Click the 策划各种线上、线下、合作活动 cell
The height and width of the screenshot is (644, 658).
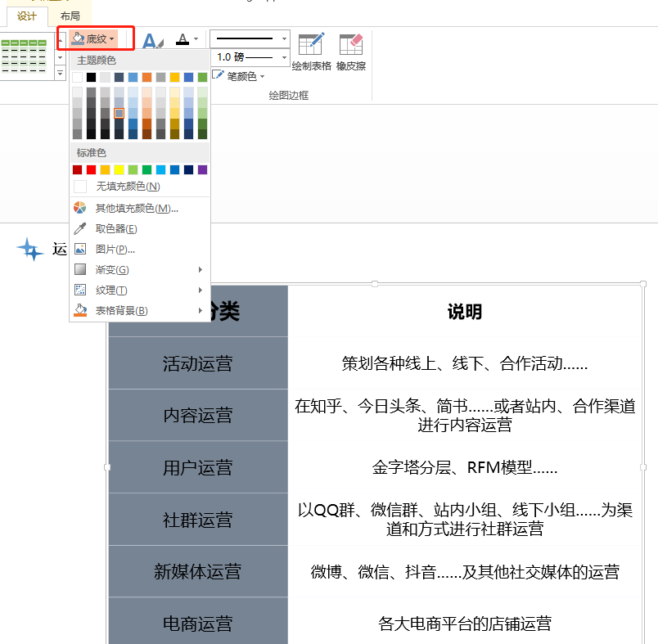[x=465, y=363]
